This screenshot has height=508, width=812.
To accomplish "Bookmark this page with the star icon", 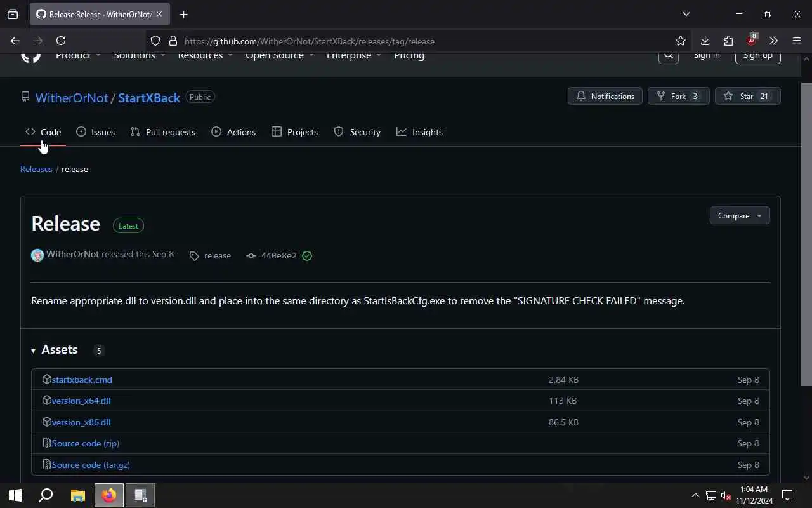I will (x=681, y=41).
